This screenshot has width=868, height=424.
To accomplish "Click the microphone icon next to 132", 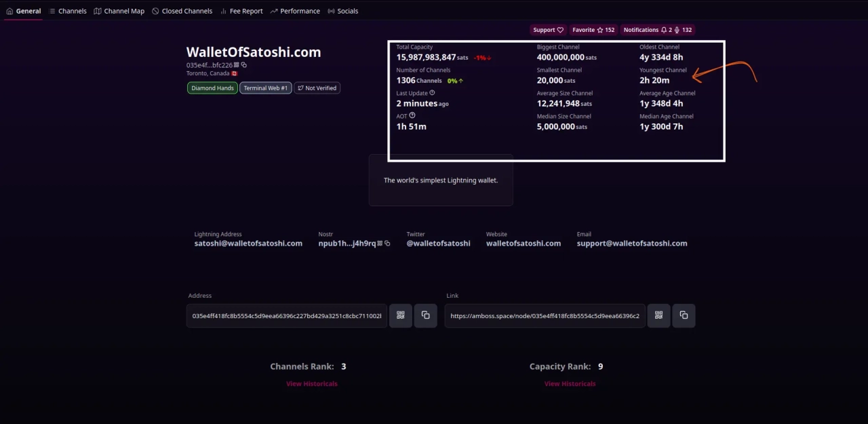I will (x=677, y=29).
